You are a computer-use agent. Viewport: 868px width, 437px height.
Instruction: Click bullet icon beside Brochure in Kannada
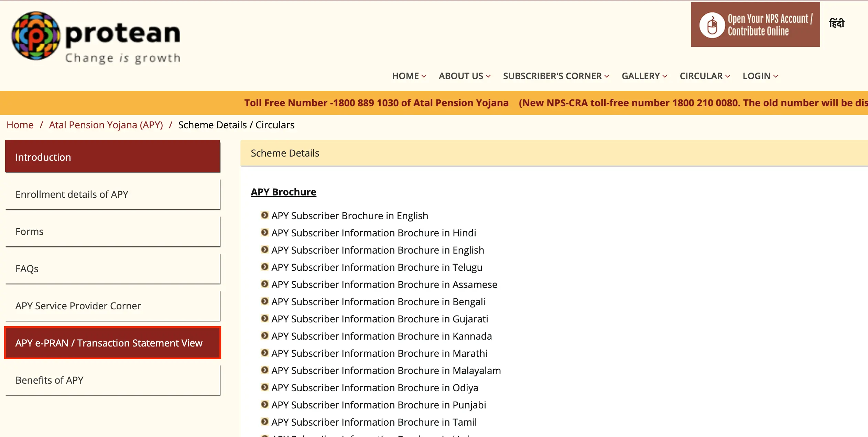(x=264, y=336)
